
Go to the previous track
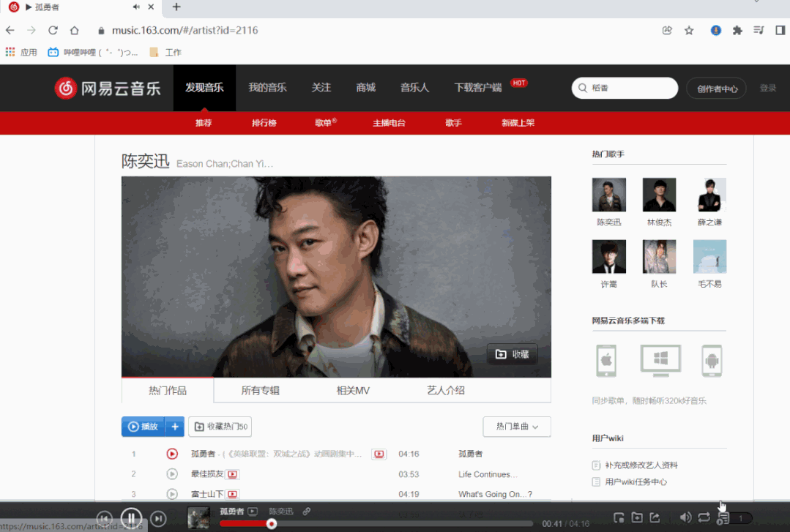click(104, 518)
